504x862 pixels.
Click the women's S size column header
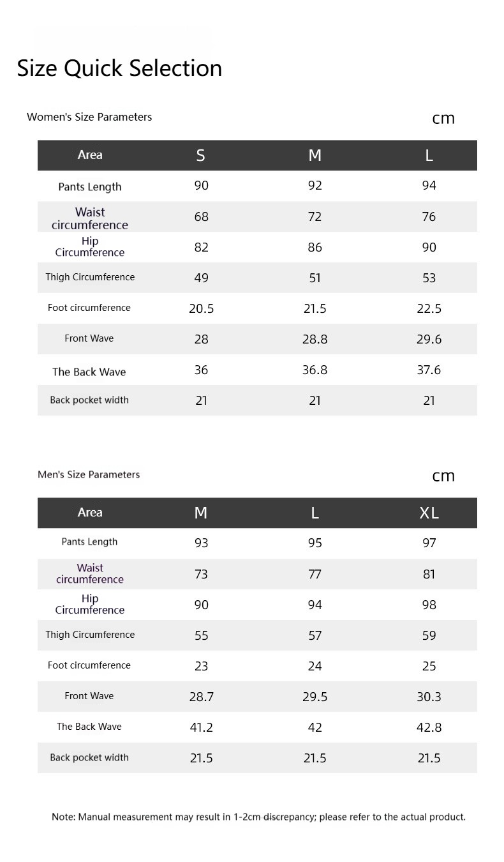[x=201, y=155]
